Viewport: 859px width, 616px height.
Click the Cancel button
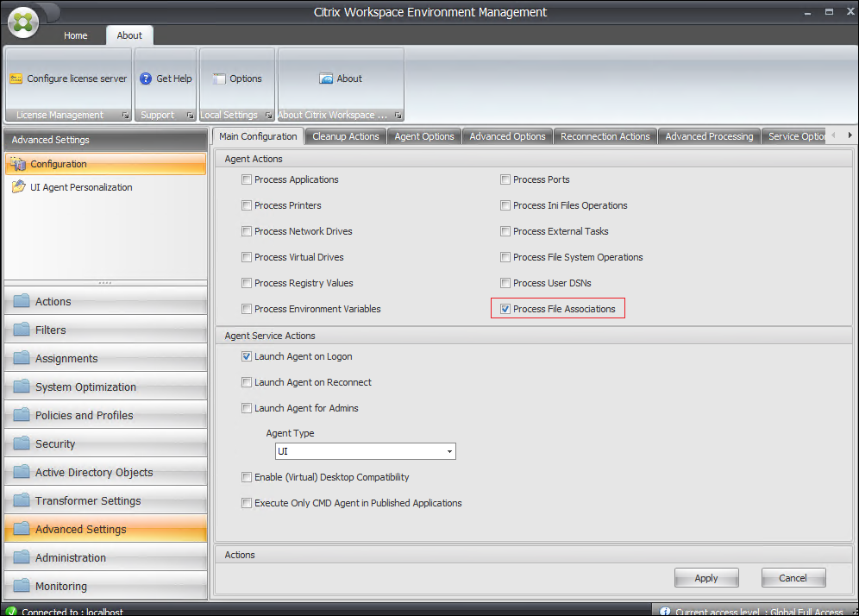point(793,578)
